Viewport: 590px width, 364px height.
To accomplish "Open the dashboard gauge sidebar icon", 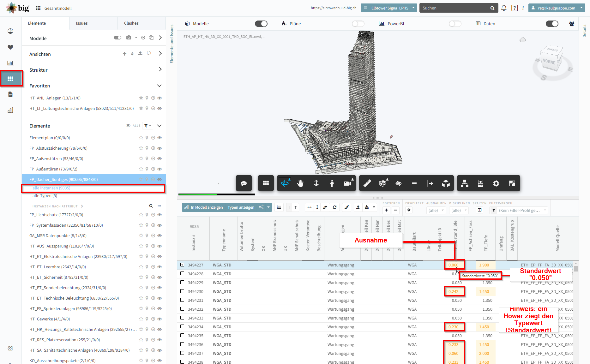I will [10, 31].
